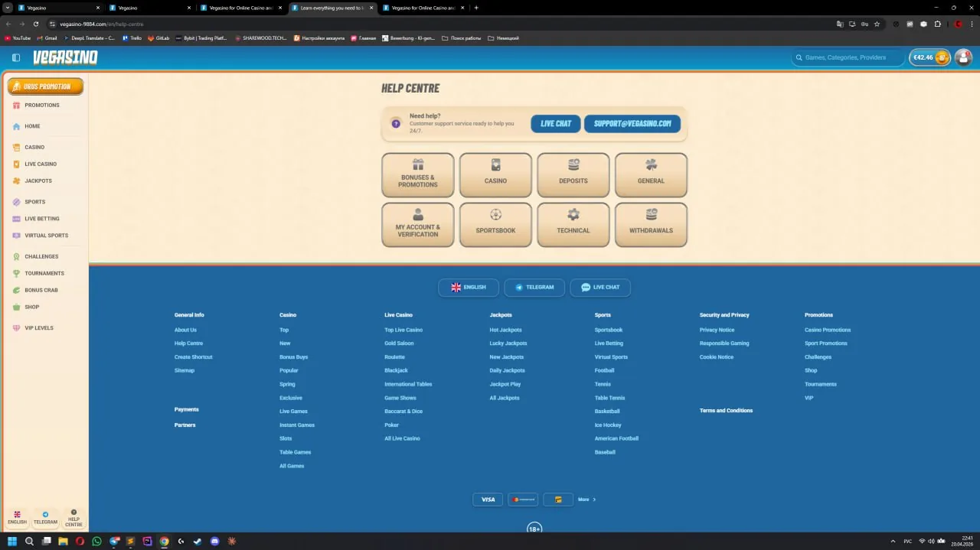Open the Technical help category tile
This screenshot has height=550, width=980.
(x=573, y=225)
